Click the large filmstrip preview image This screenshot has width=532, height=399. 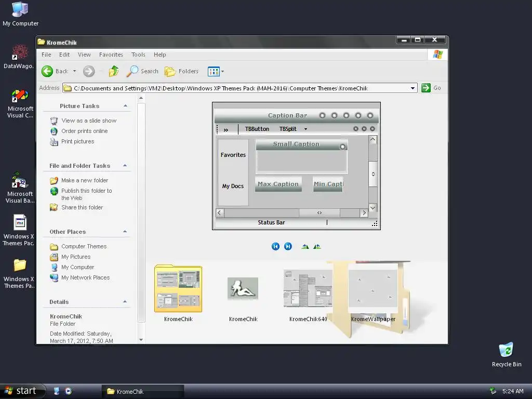[x=296, y=166]
